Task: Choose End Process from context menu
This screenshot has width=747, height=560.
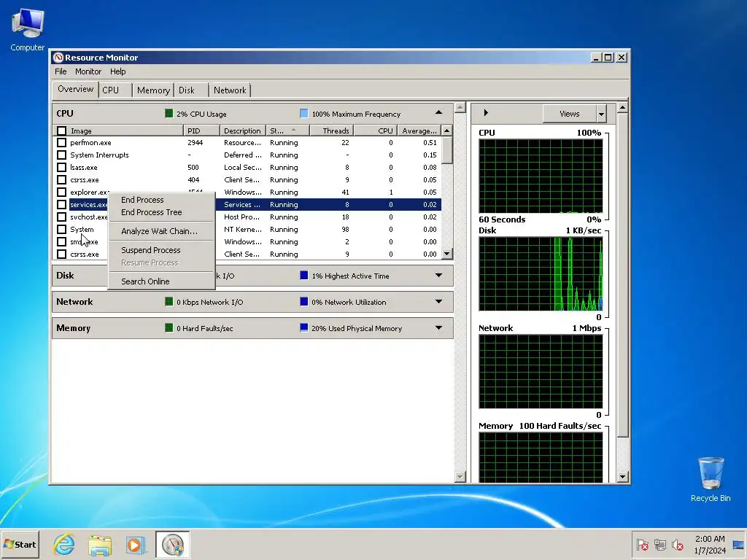Action: [142, 200]
